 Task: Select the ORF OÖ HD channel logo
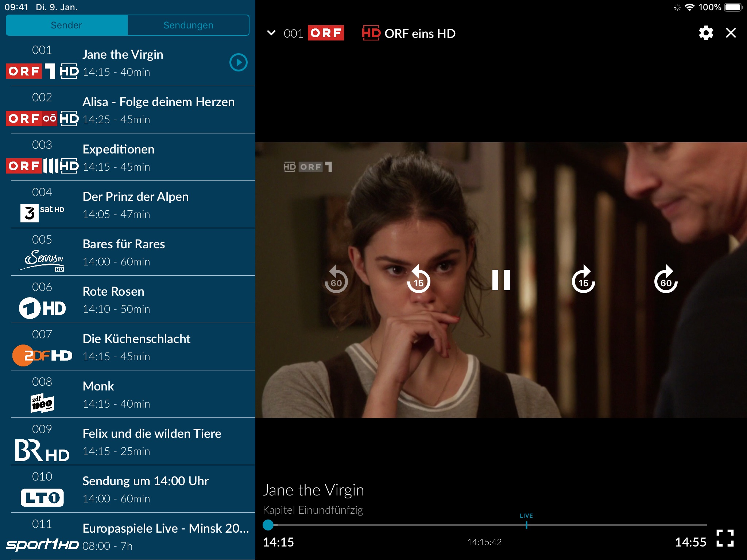(x=42, y=118)
